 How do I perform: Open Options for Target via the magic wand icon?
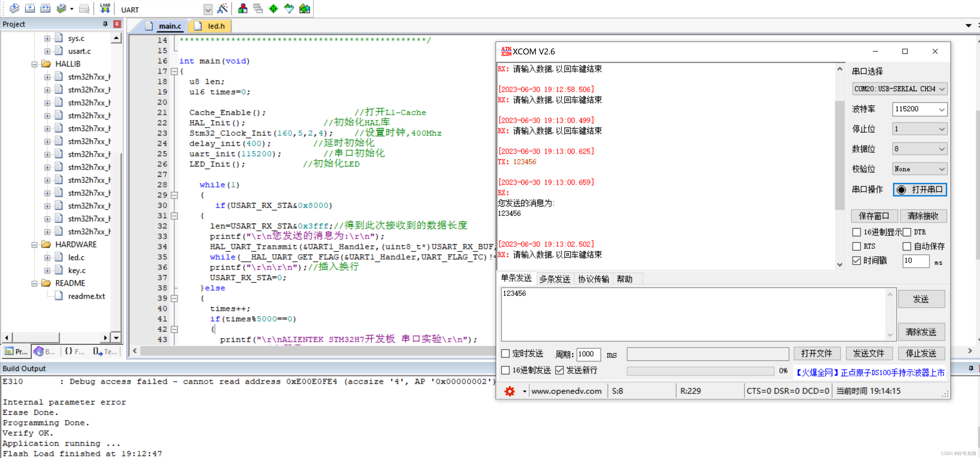pyautogui.click(x=223, y=8)
